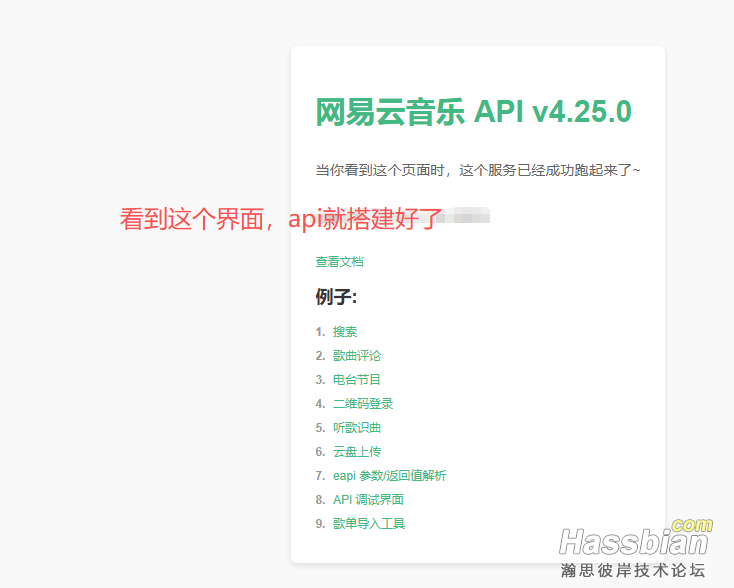Click the 例子: heading
Screen dimensions: 734x588
tap(336, 297)
